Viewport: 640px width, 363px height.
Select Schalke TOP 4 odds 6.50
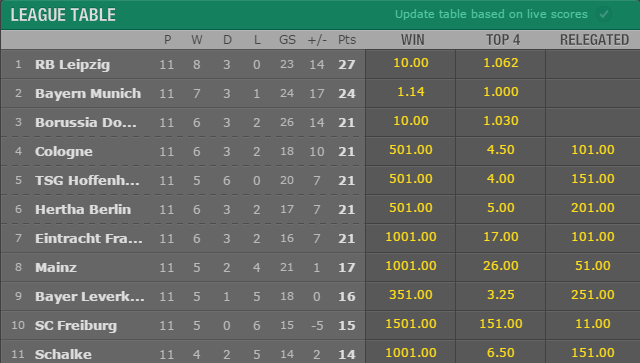point(500,352)
